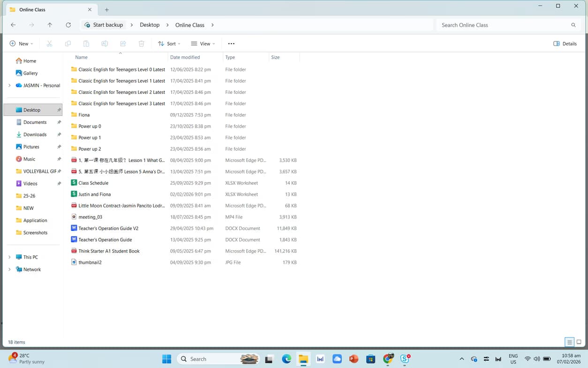Add a new tab with plus icon
The height and width of the screenshot is (368, 588).
click(107, 10)
